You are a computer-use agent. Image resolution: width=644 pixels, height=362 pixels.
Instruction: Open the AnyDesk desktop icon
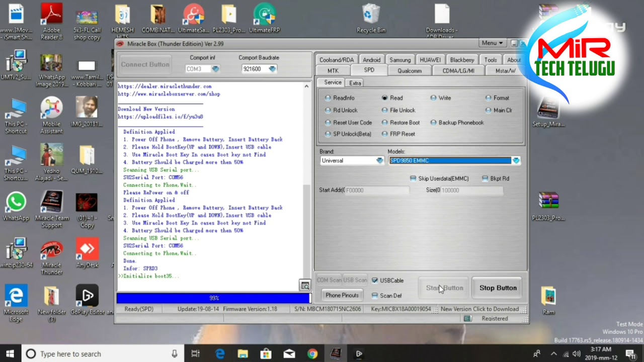87,254
